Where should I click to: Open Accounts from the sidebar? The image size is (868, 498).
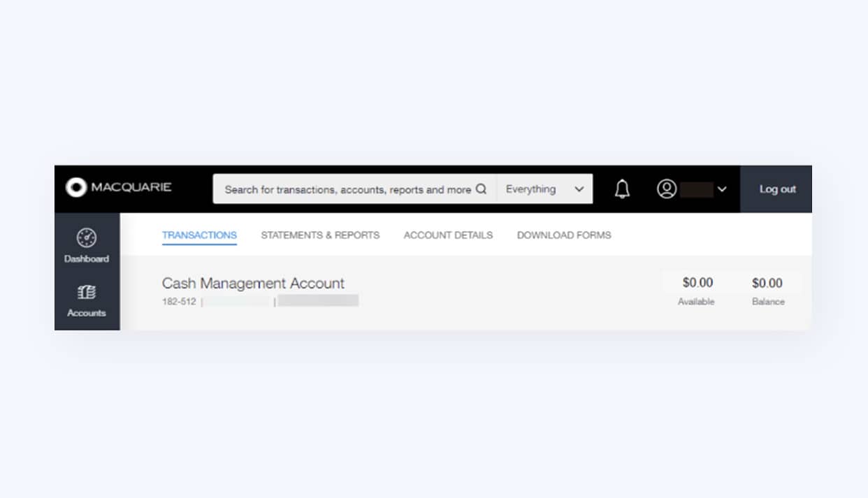[x=87, y=300]
